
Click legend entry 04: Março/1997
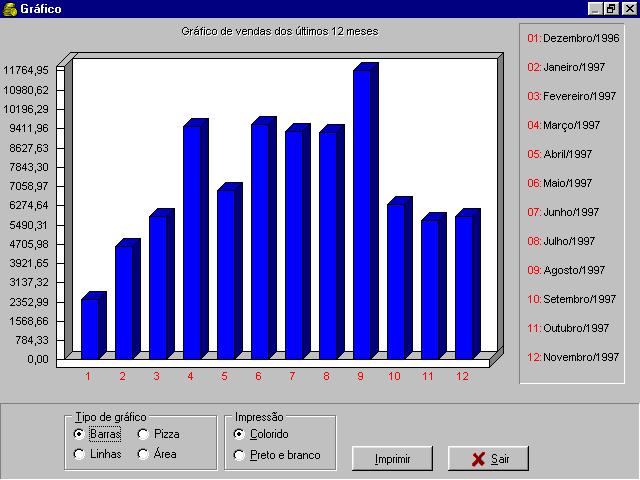pyautogui.click(x=564, y=125)
